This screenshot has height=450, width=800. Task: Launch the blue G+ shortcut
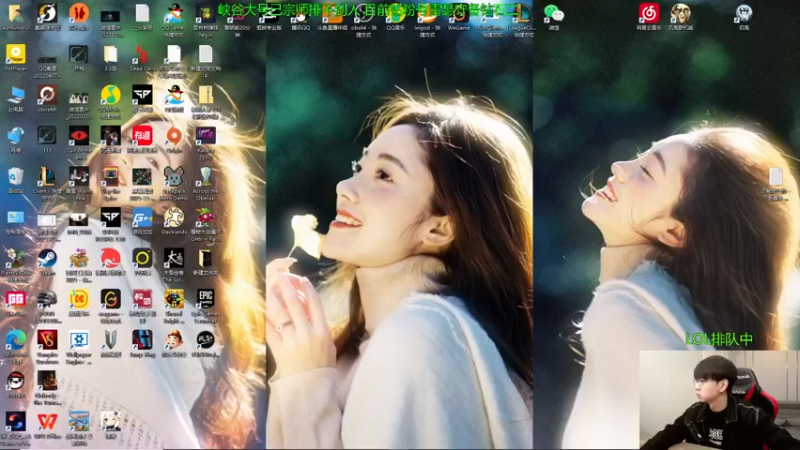142,218
